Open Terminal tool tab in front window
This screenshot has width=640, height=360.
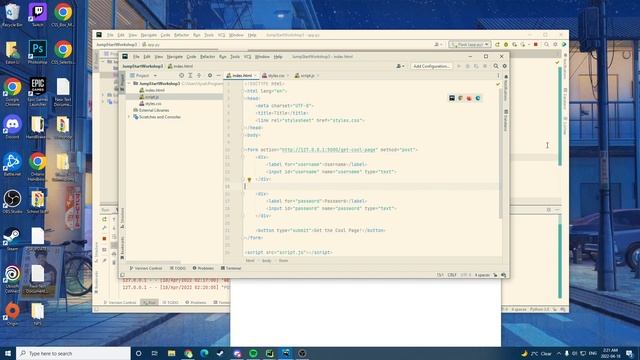[231, 268]
